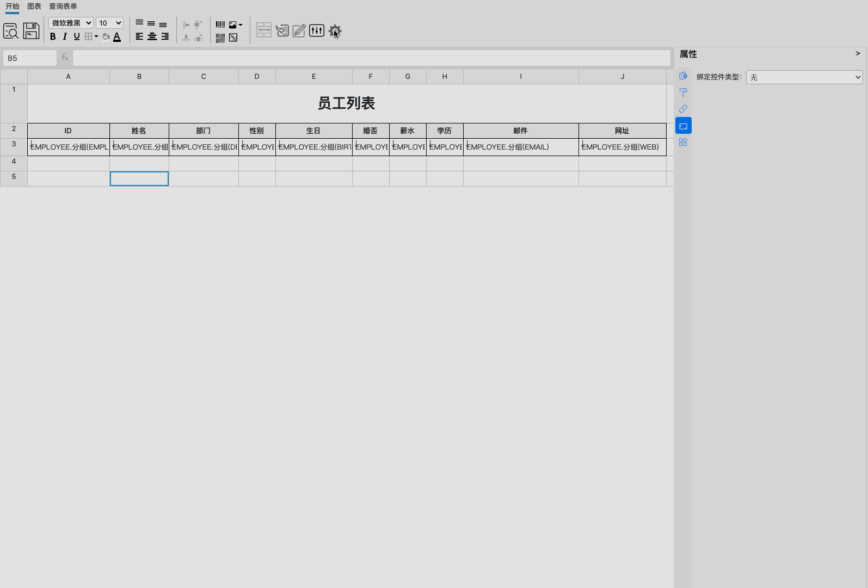The height and width of the screenshot is (588, 868).
Task: Align text right
Action: [x=164, y=36]
